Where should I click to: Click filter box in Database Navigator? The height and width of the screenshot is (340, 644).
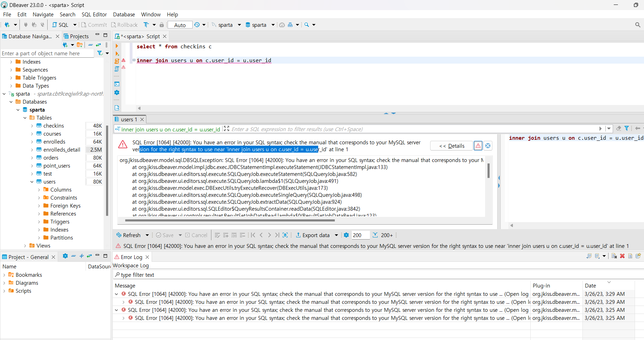47,53
